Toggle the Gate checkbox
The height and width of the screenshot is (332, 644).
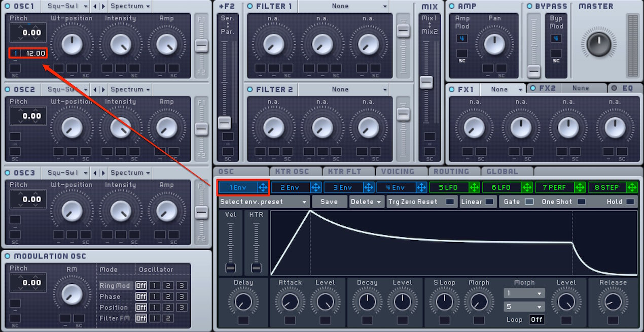coord(529,202)
